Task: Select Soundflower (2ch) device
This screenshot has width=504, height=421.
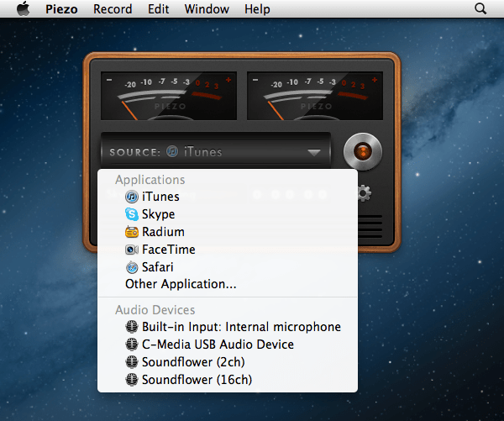Action: (228, 362)
